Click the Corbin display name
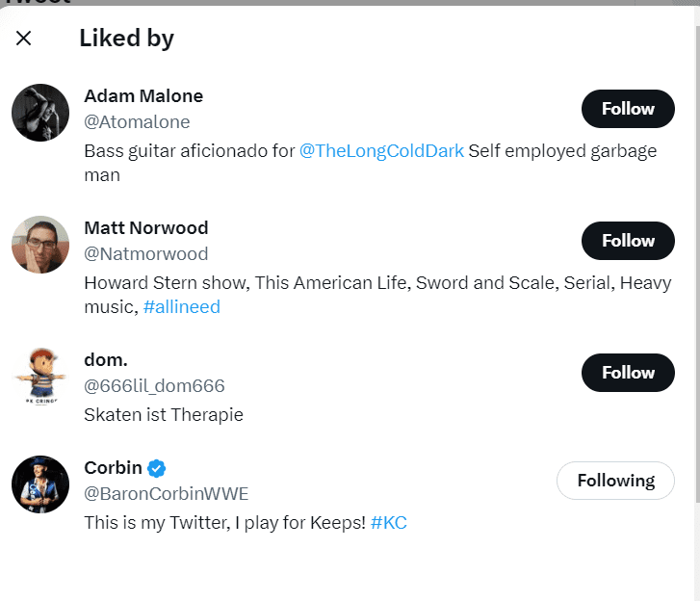 click(113, 468)
